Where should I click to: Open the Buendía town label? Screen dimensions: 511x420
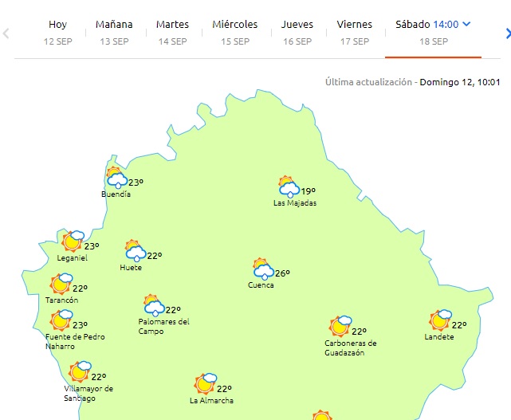[x=116, y=194]
